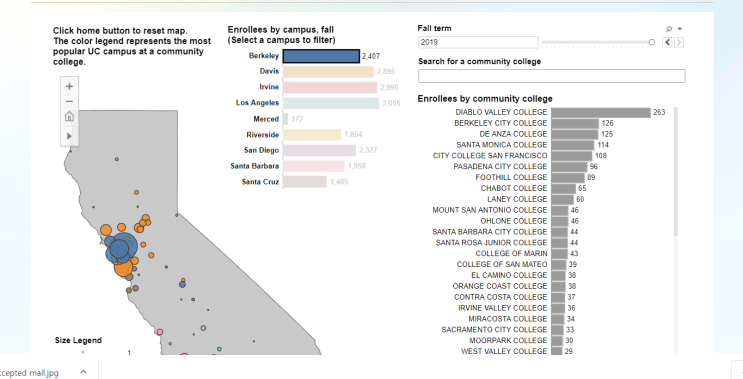Screen dimensions: 743x379
Task: Focus the community college search field
Action: pos(552,76)
